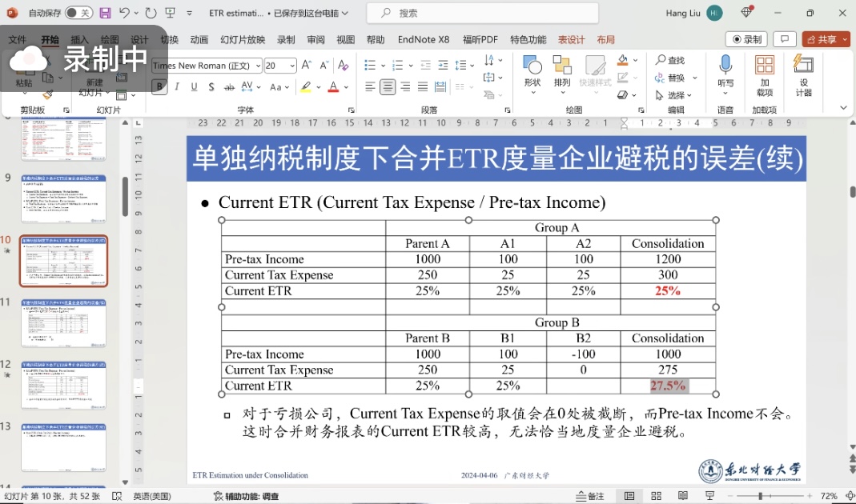Expand the font size dropdown
856x504 pixels.
[292, 66]
